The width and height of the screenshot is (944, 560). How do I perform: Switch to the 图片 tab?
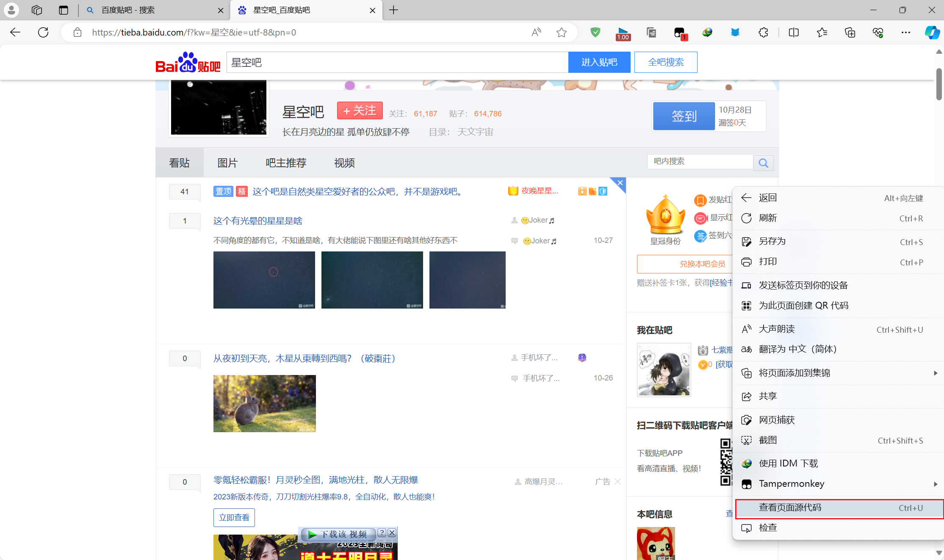coord(227,163)
